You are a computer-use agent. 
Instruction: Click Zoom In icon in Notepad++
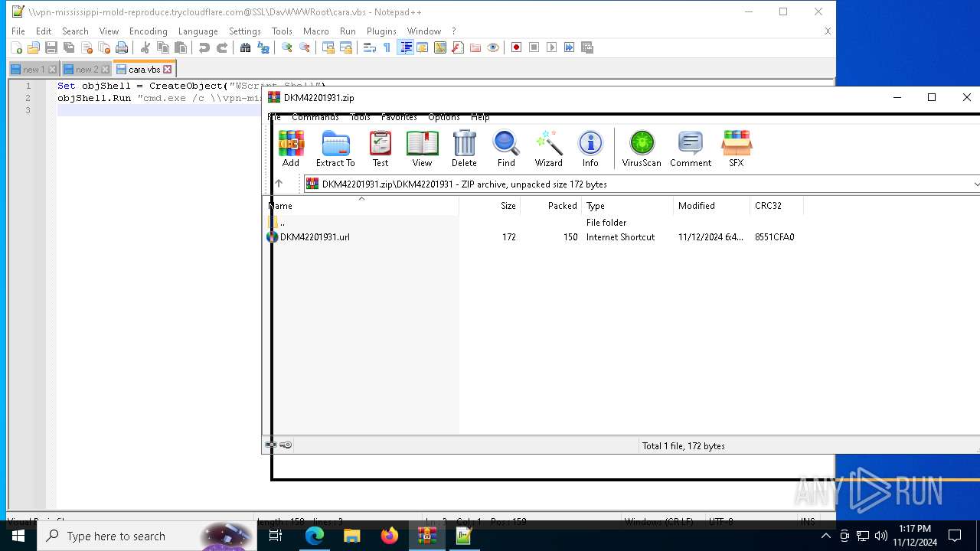(287, 47)
